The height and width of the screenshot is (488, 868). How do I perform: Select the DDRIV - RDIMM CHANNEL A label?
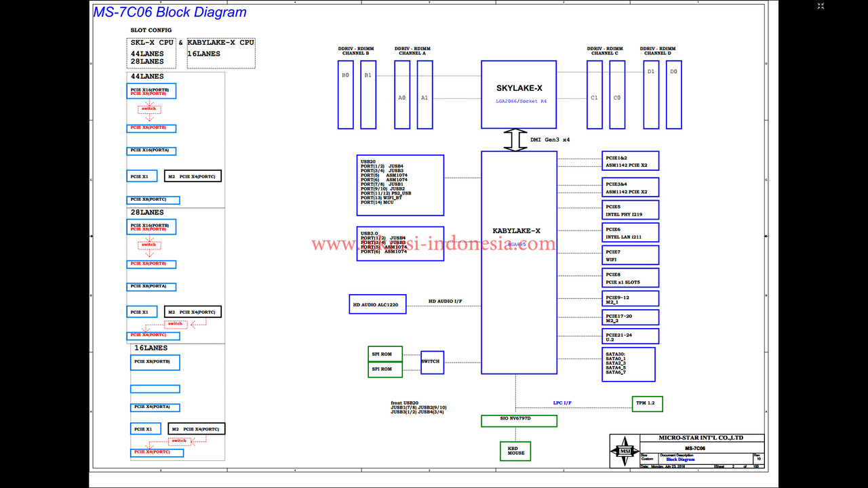tap(412, 51)
